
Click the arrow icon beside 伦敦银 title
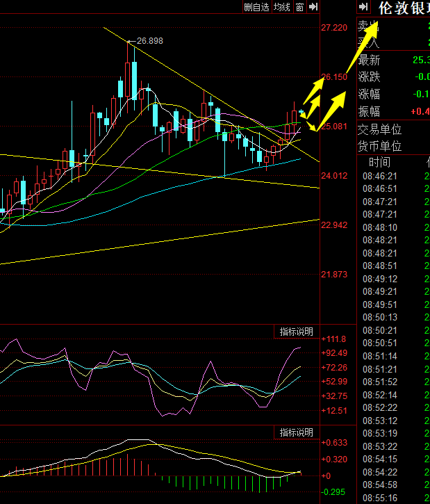pos(363,7)
